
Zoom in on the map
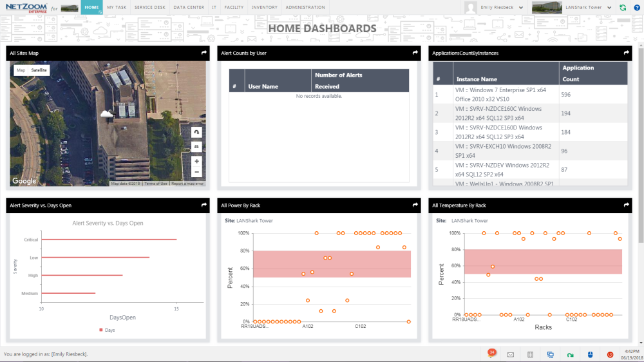point(196,161)
